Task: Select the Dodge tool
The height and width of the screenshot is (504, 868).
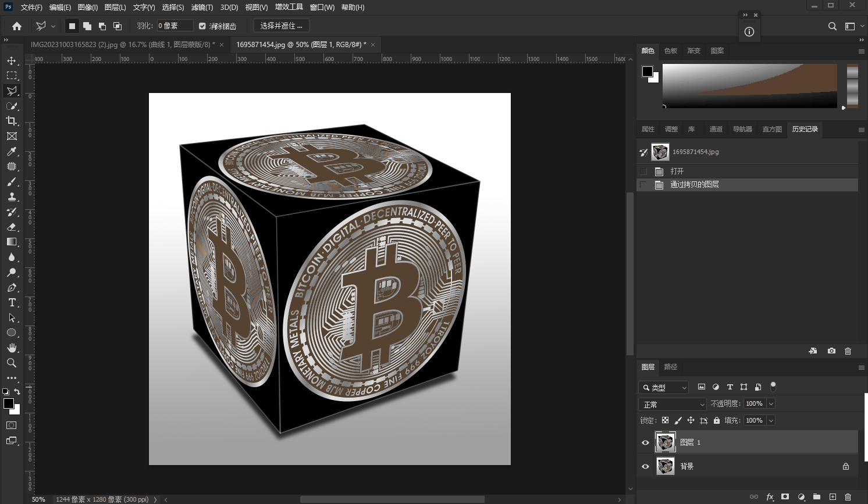Action: coord(12,272)
